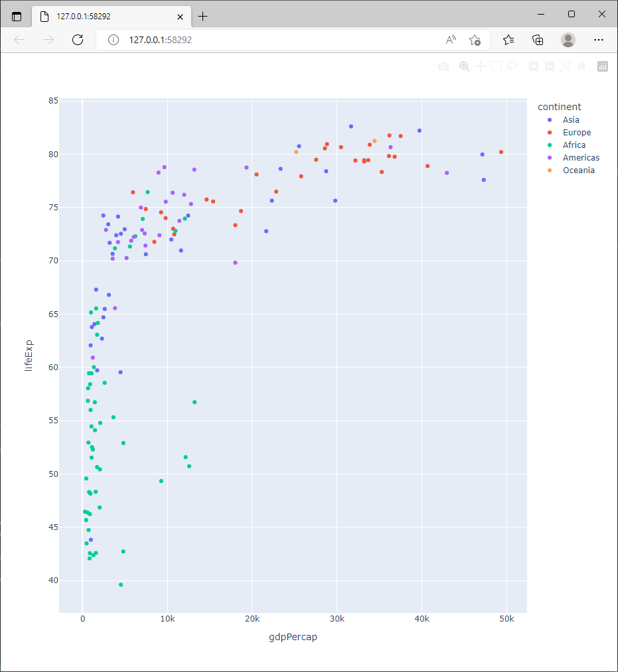Choose the Box Select tool
This screenshot has height=672, width=618.
(496, 66)
